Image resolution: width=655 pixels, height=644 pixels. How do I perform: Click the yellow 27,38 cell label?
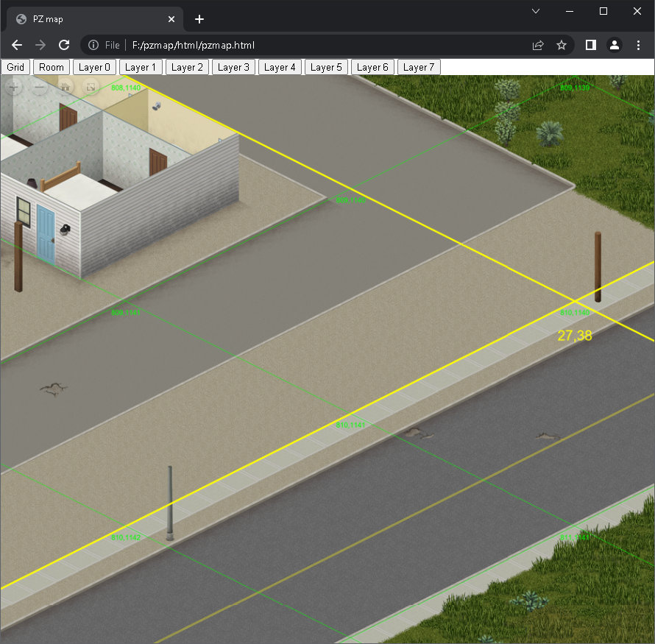tap(575, 336)
